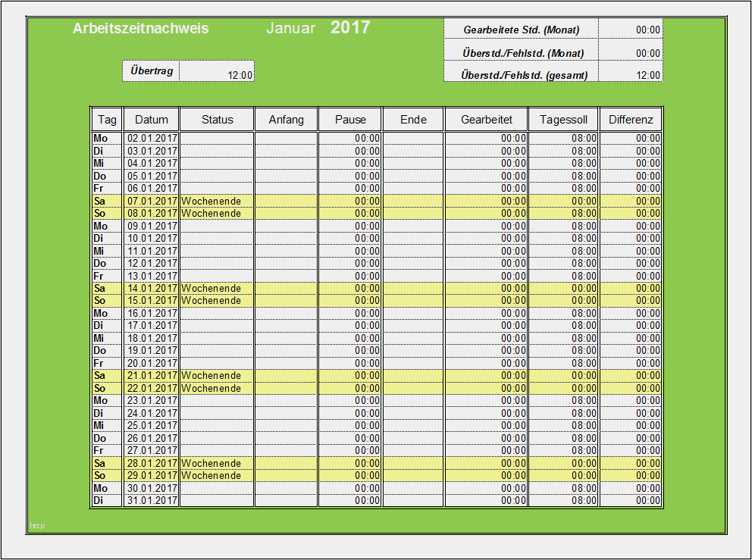Select the Gearbeitete Std. (Monat) value 00:00

[x=631, y=30]
